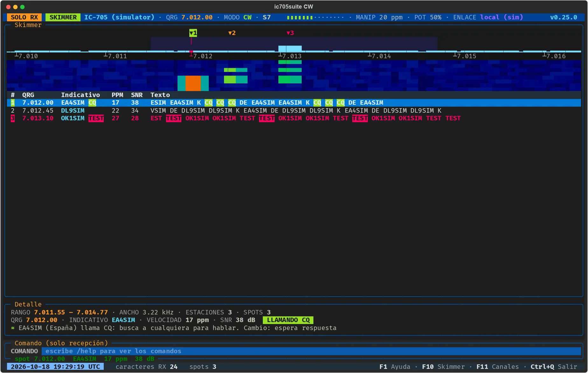The image size is (588, 373).
Task: Click the caracteres RX 24 counter
Action: [146, 367]
